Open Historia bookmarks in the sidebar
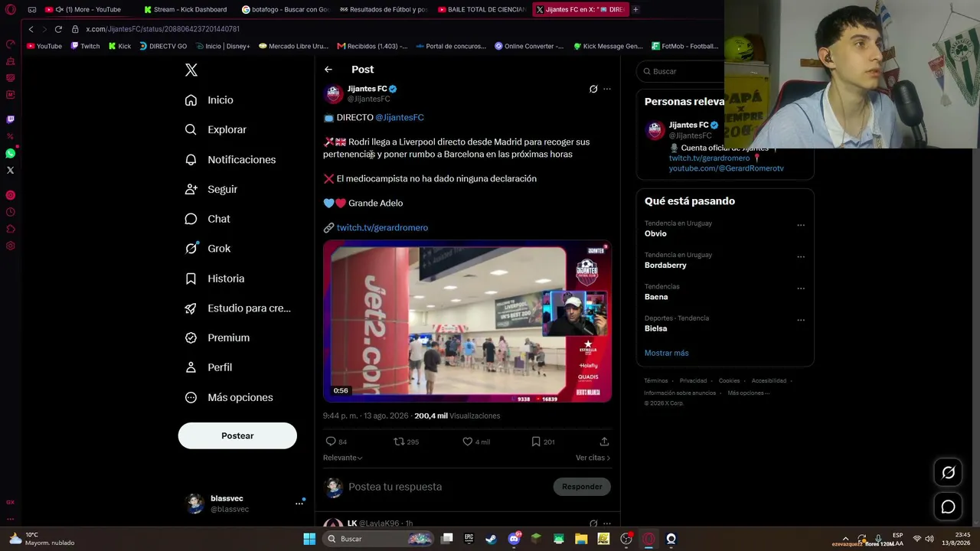The image size is (980, 551). coord(214,279)
